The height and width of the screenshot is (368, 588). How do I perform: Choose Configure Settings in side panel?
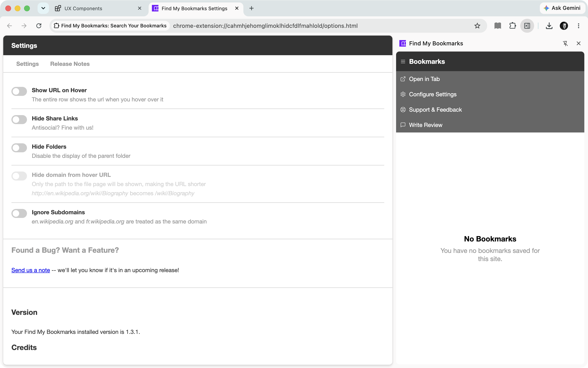490,94
